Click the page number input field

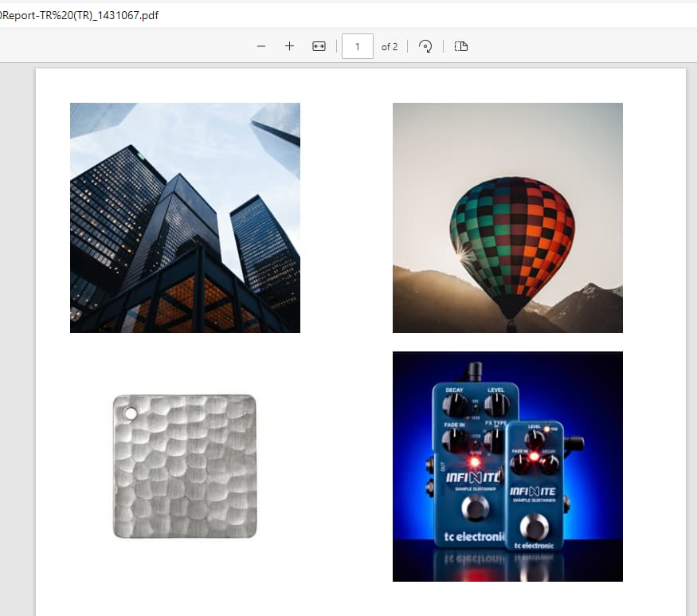pos(358,46)
